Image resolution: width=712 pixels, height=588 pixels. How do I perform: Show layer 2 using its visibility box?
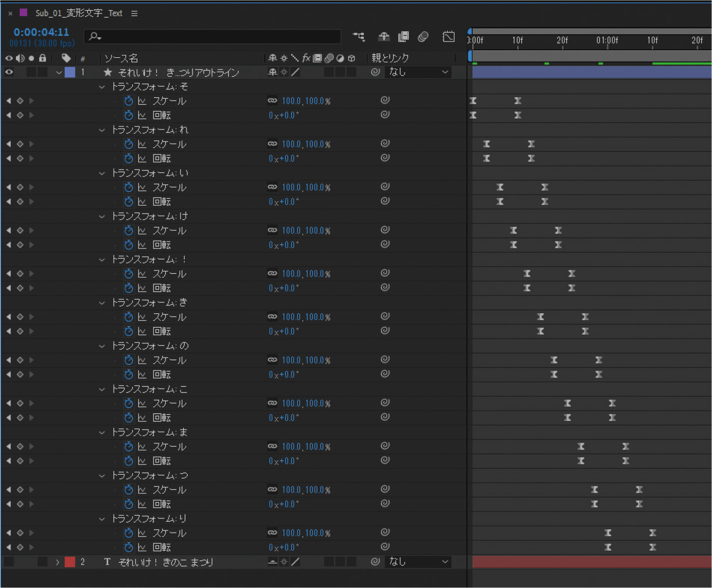tap(9, 562)
